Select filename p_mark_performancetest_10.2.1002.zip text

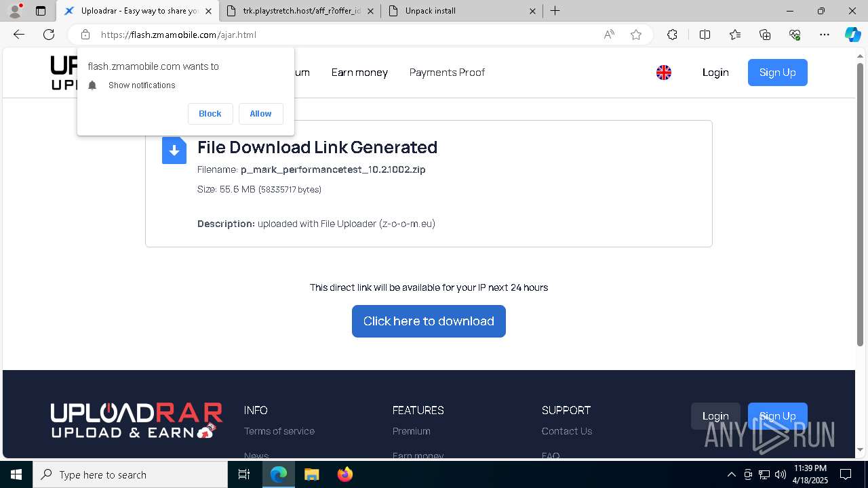(333, 169)
